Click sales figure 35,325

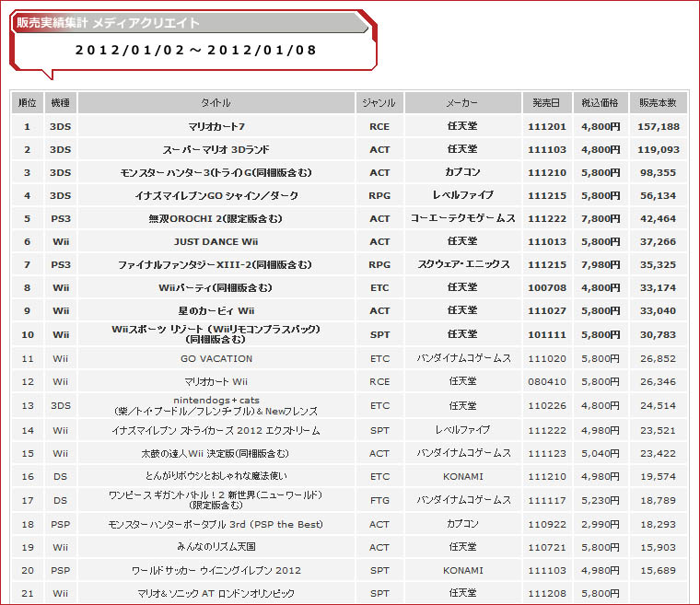click(658, 265)
